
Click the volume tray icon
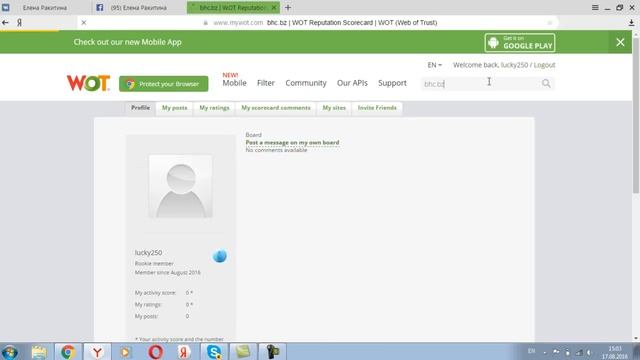click(589, 352)
